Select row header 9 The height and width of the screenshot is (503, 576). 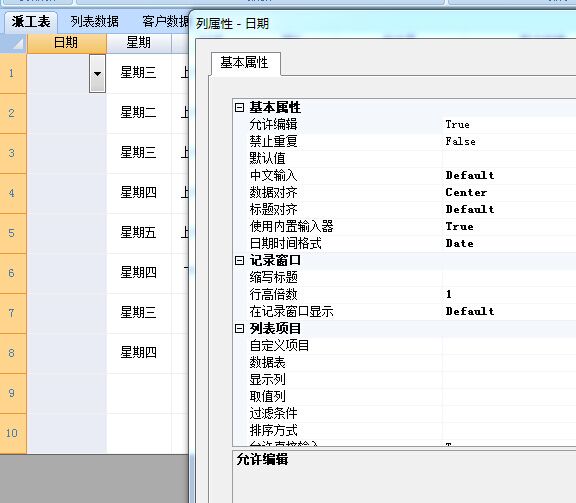[x=13, y=394]
